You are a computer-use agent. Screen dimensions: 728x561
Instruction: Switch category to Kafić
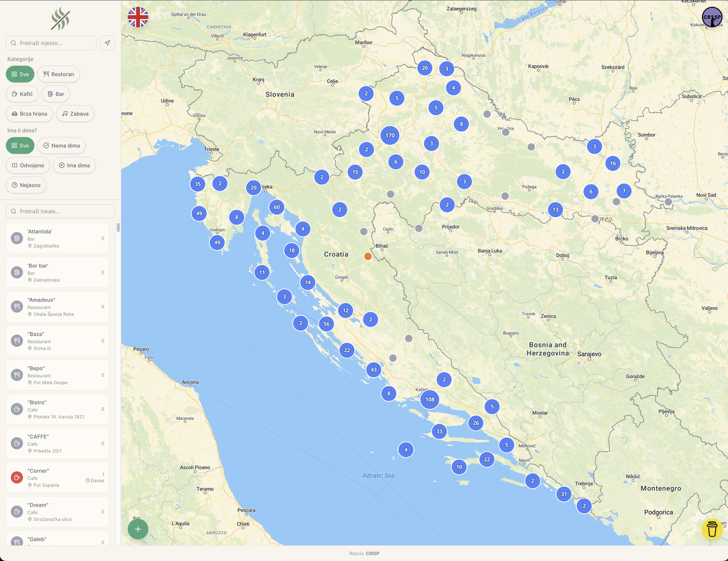point(22,94)
